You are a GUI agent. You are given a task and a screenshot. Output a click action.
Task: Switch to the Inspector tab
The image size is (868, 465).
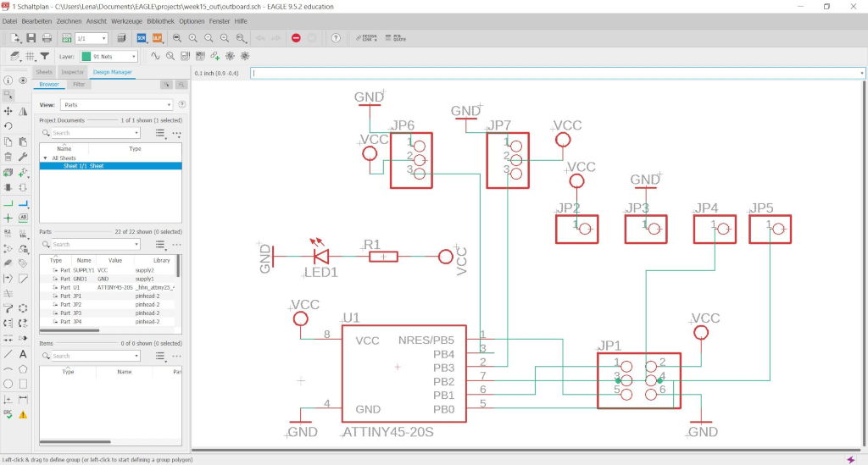pos(73,72)
